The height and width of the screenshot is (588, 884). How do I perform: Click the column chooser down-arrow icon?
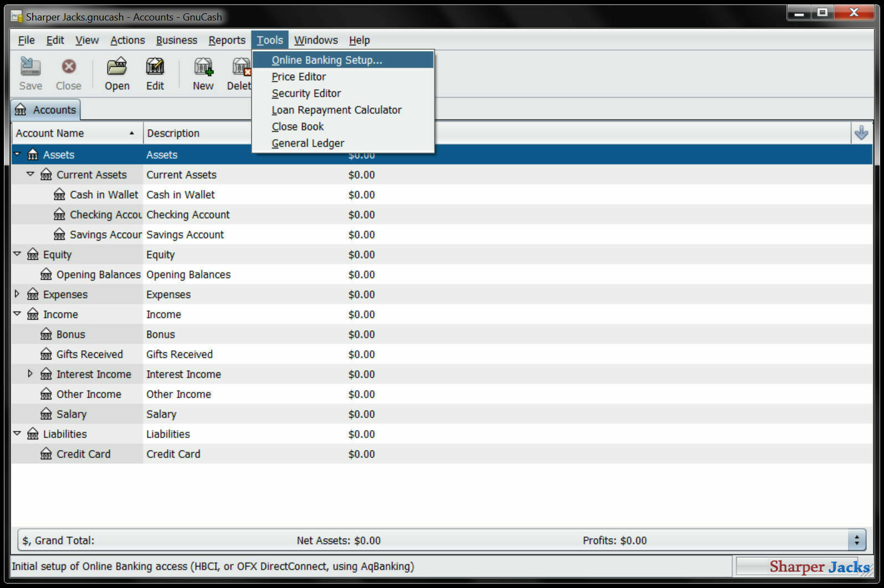click(x=861, y=132)
